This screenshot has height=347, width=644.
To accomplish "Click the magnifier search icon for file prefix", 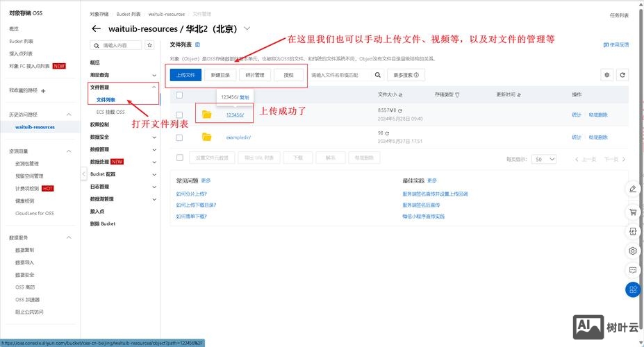I will 377,75.
